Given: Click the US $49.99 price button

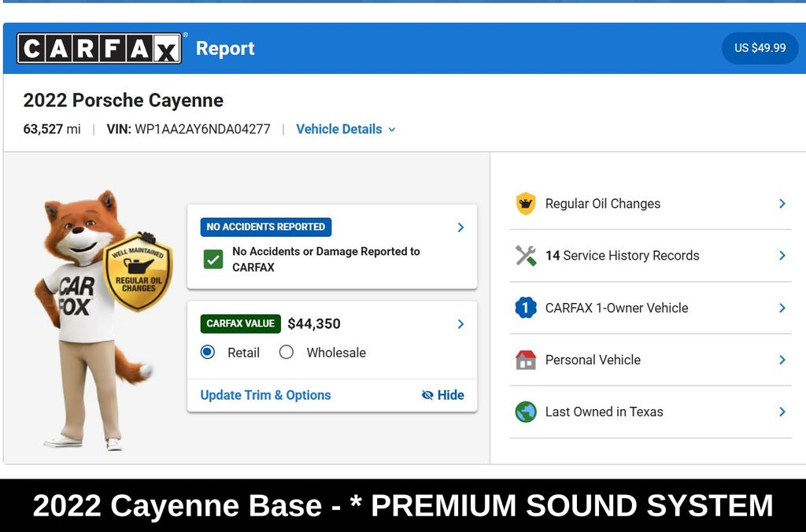Looking at the screenshot, I should click(x=760, y=48).
